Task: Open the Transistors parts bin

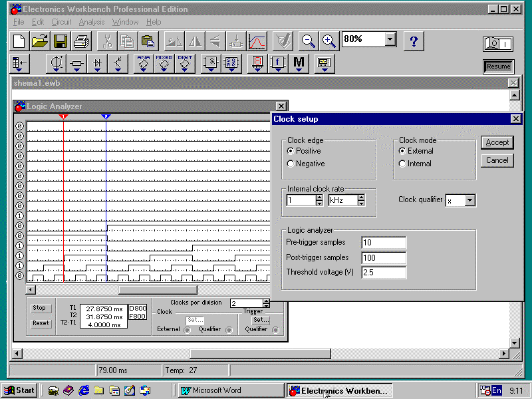Action: [118, 63]
